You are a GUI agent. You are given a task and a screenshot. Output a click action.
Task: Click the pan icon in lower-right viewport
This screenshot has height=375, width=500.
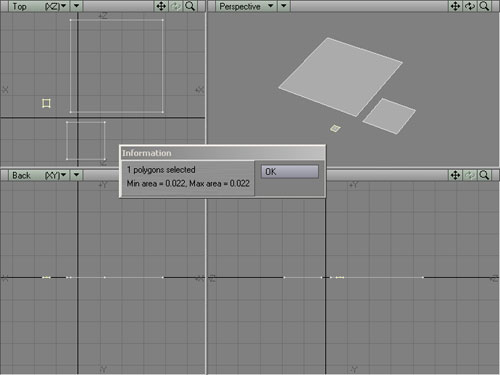click(455, 175)
